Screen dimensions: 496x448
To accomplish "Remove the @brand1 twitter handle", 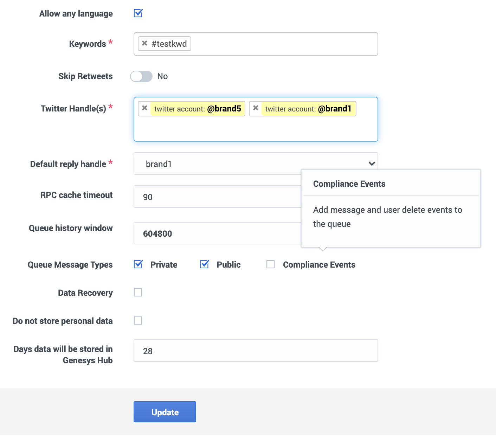I will 256,108.
